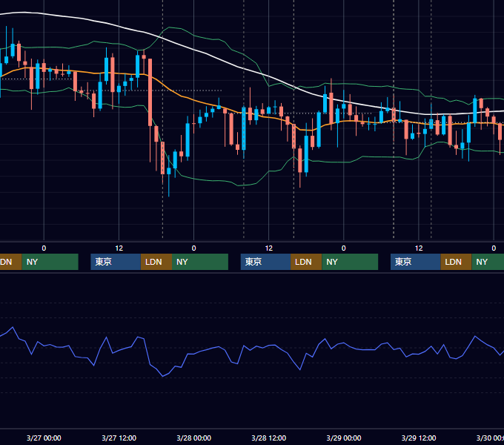Click hour label 12 above 3/28 12:00
The image size is (504, 445).
[x=269, y=248]
